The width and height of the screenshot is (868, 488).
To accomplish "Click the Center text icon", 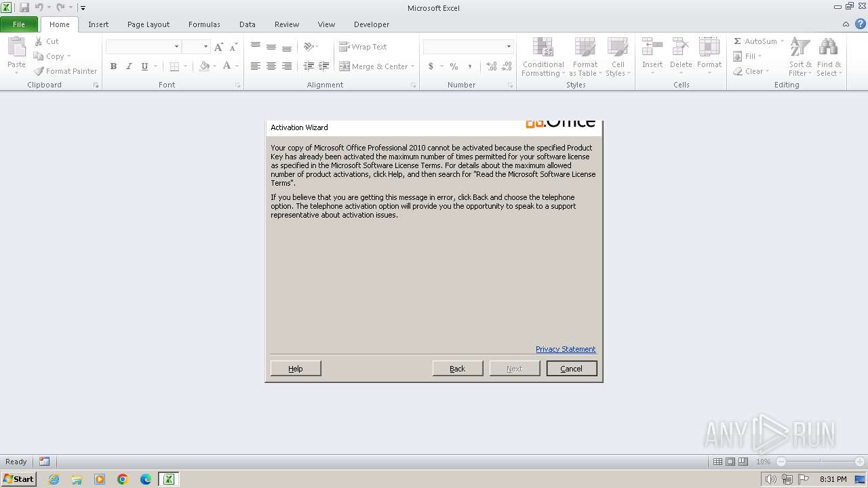I will (x=271, y=66).
